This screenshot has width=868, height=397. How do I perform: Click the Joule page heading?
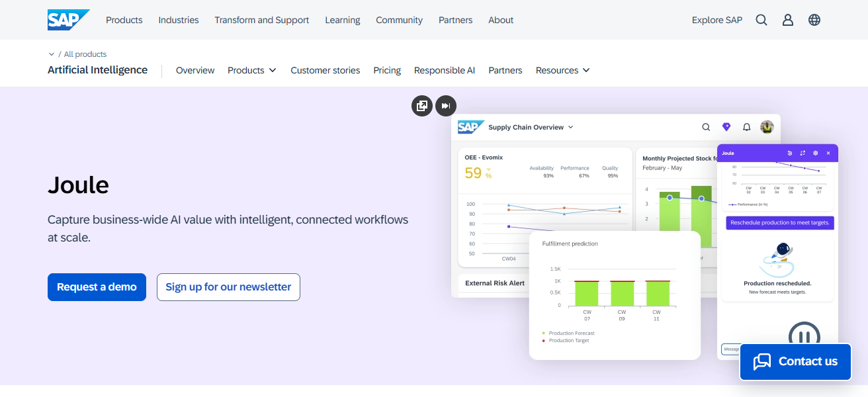(x=78, y=185)
